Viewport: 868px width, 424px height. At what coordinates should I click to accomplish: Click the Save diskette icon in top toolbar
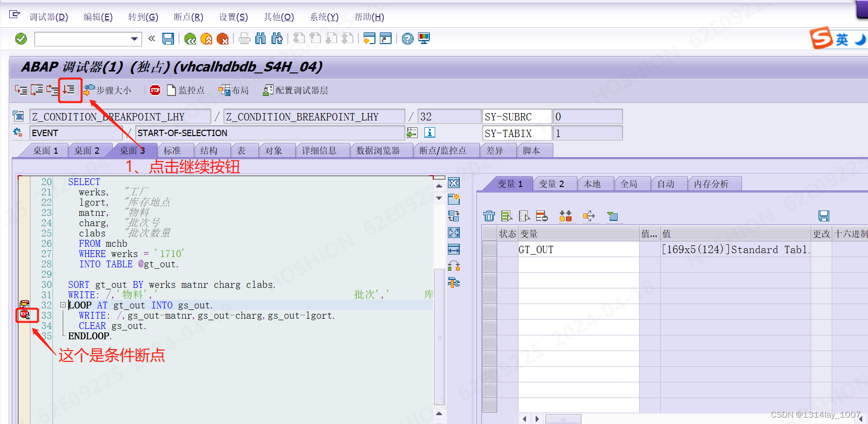168,39
